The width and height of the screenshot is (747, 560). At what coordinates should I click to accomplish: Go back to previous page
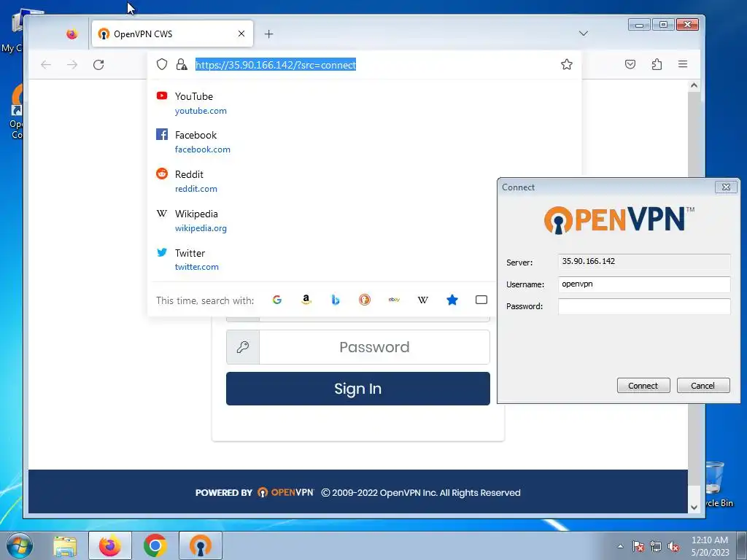[46, 65]
